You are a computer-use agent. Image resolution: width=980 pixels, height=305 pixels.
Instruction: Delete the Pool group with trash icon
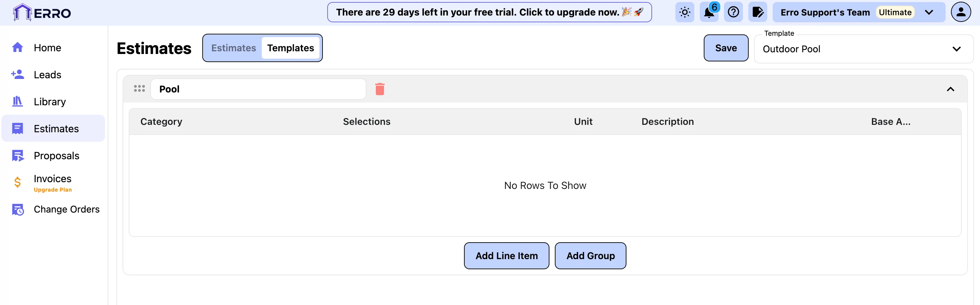380,89
